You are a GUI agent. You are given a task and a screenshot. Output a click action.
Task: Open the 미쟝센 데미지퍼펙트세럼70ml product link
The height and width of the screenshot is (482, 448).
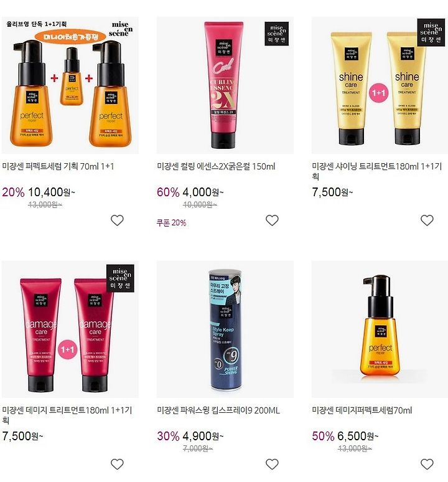click(362, 410)
